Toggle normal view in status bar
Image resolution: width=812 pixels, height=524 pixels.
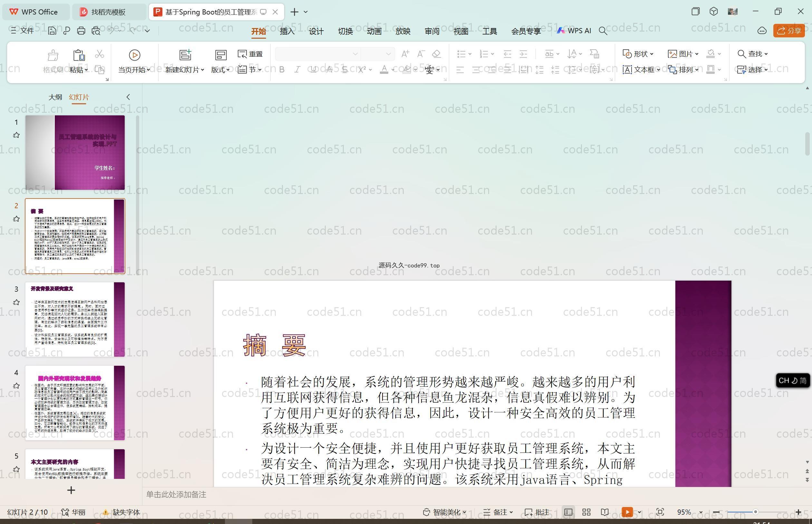(x=568, y=512)
